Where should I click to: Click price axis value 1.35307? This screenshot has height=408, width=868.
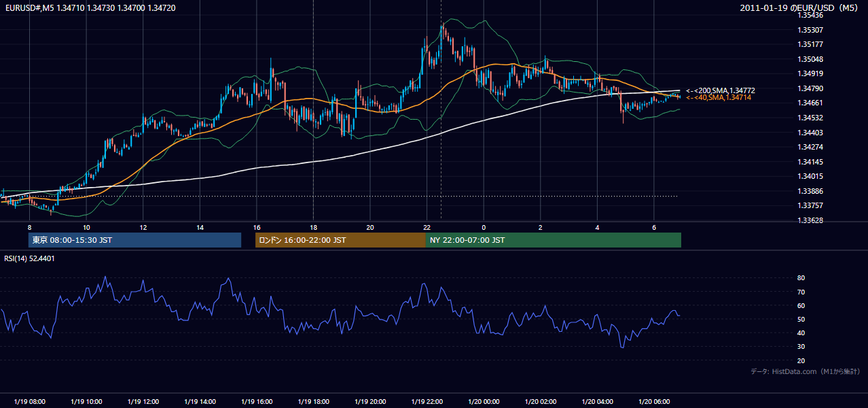pos(810,30)
